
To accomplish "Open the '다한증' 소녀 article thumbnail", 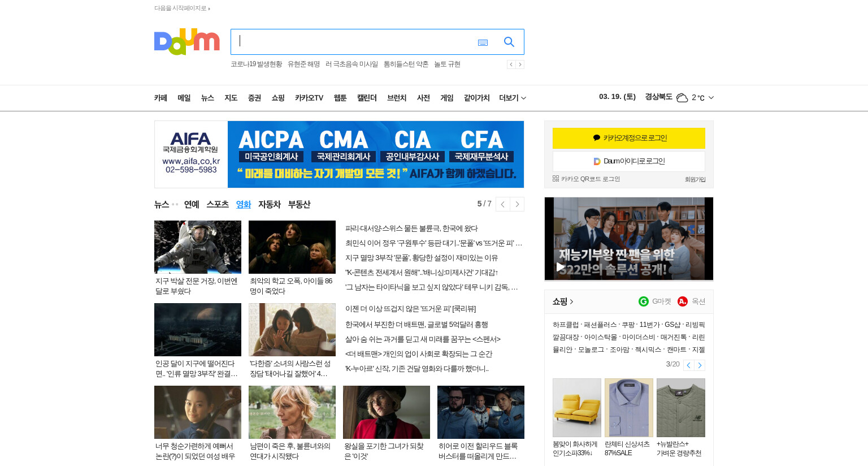I will [x=292, y=330].
